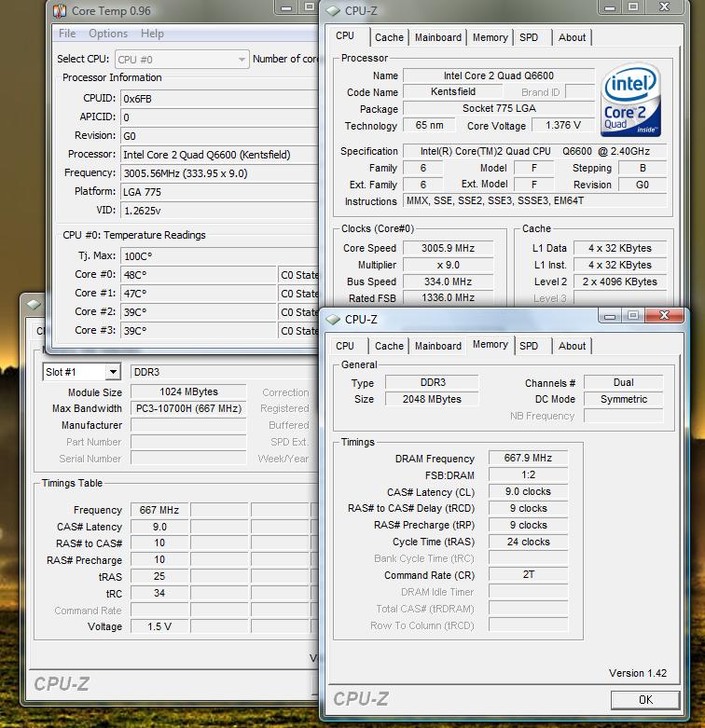This screenshot has width=705, height=728.
Task: Click the Command Rate value 2T
Action: [528, 575]
